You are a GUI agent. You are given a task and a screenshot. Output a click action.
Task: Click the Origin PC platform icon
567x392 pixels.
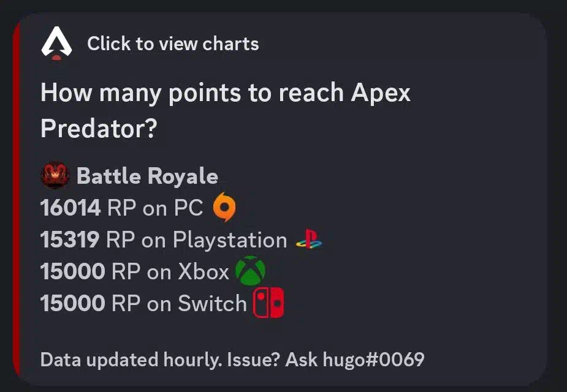tap(224, 207)
